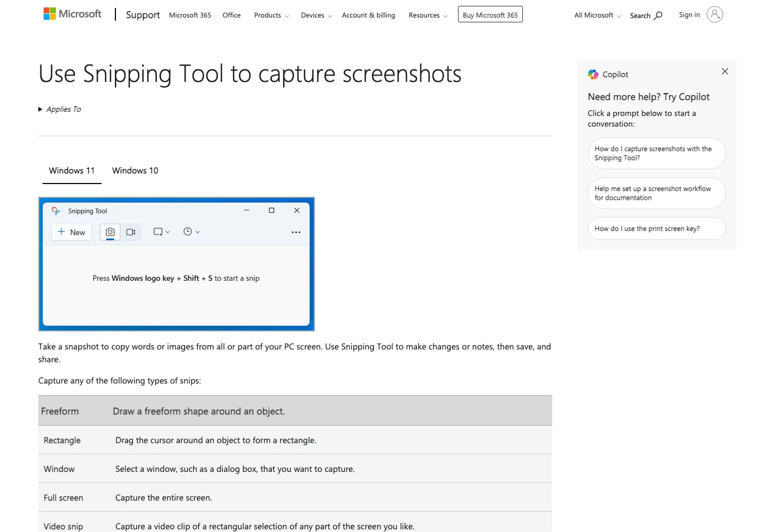Choose the screenshot workflow for documentation prompt

pos(657,193)
